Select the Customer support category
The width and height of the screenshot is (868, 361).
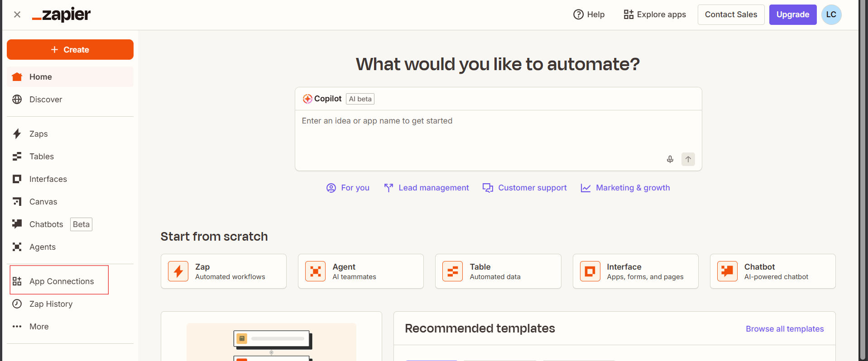524,188
